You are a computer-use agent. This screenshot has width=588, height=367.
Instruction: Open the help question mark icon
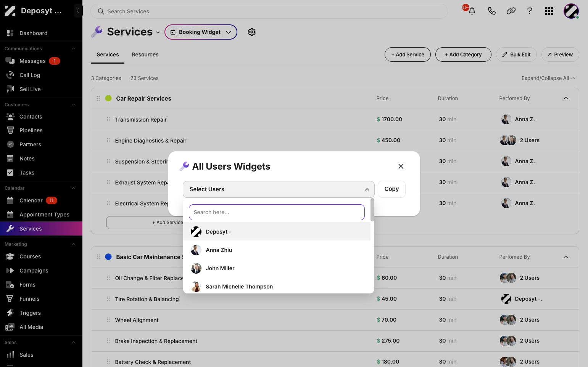click(x=530, y=11)
